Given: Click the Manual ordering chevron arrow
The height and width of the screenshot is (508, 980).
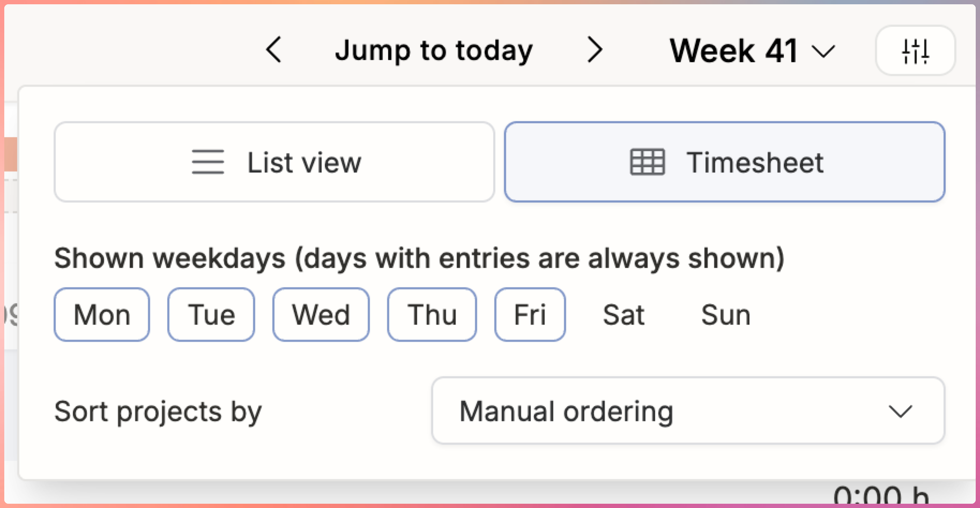Looking at the screenshot, I should (900, 412).
